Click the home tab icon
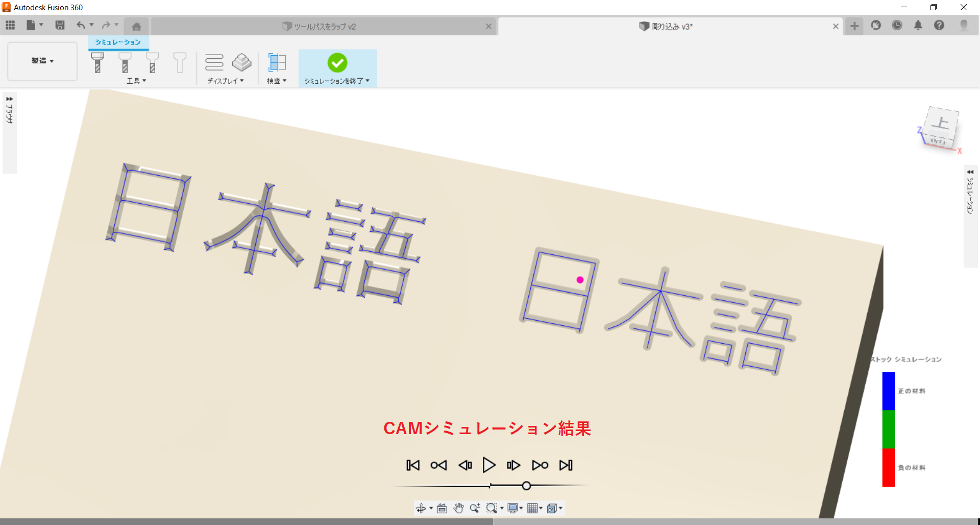This screenshot has height=525, width=980. click(136, 27)
